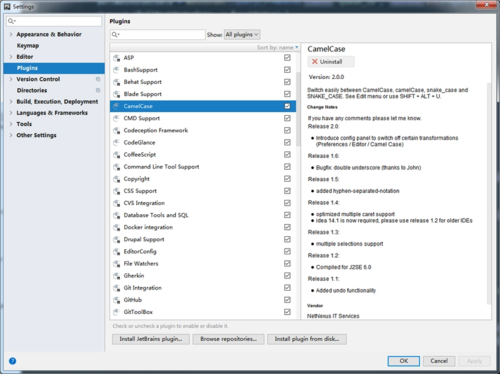Viewport: 500px width, 374px height.
Task: Click the Copyright plugin icon
Action: tap(116, 179)
